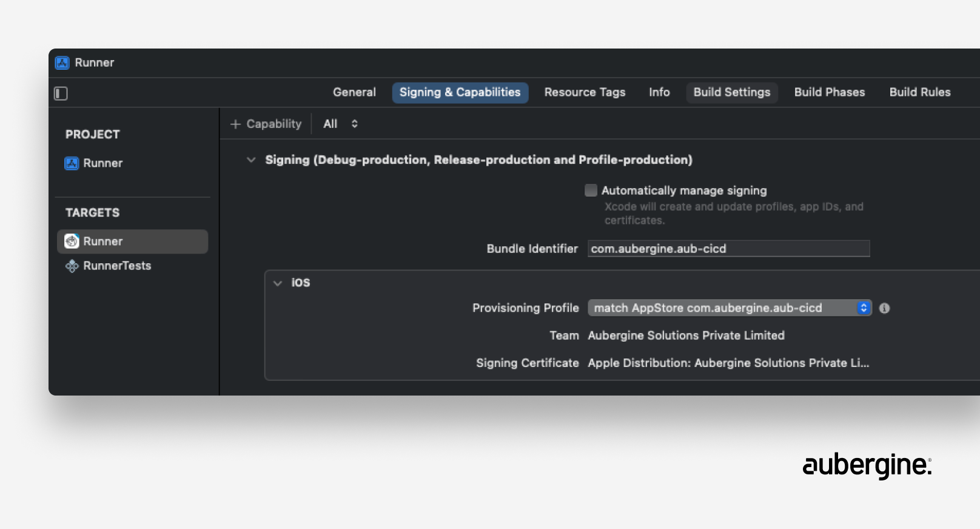Enable Automatically manage signing checkbox
The width and height of the screenshot is (980, 529).
click(x=591, y=190)
